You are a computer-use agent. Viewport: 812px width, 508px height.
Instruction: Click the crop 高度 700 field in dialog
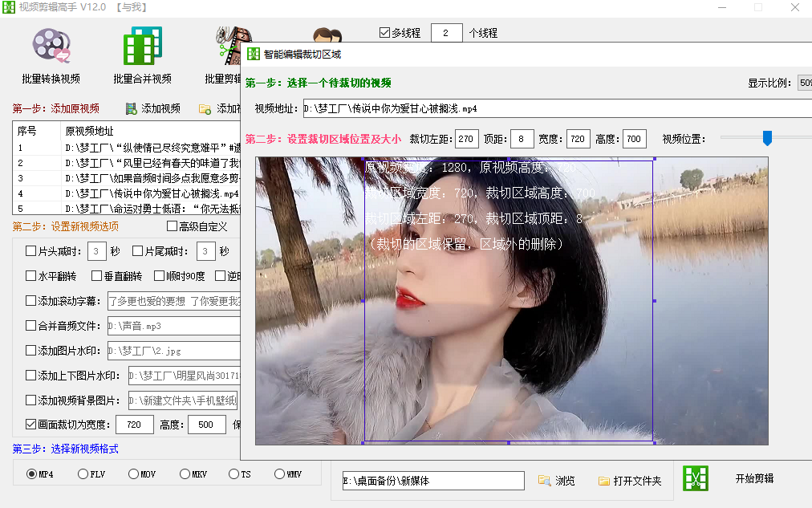pos(635,139)
